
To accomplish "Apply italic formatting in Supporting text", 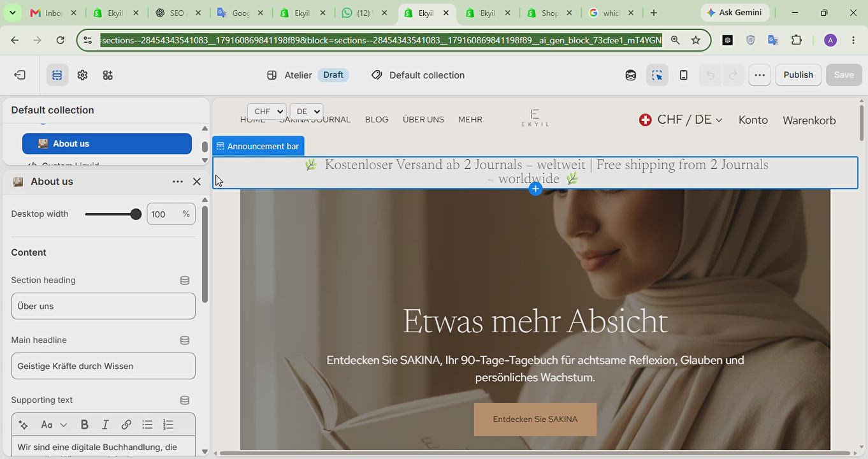I will coord(105,425).
